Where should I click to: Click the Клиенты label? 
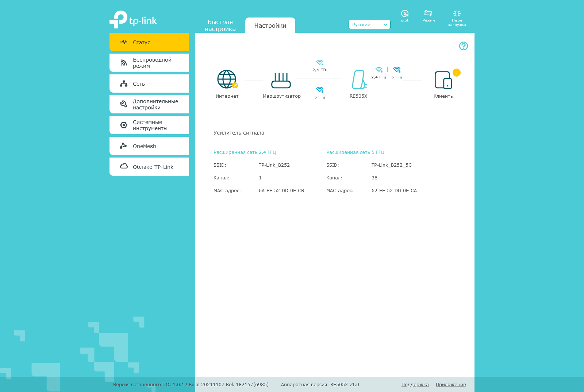[x=443, y=96]
